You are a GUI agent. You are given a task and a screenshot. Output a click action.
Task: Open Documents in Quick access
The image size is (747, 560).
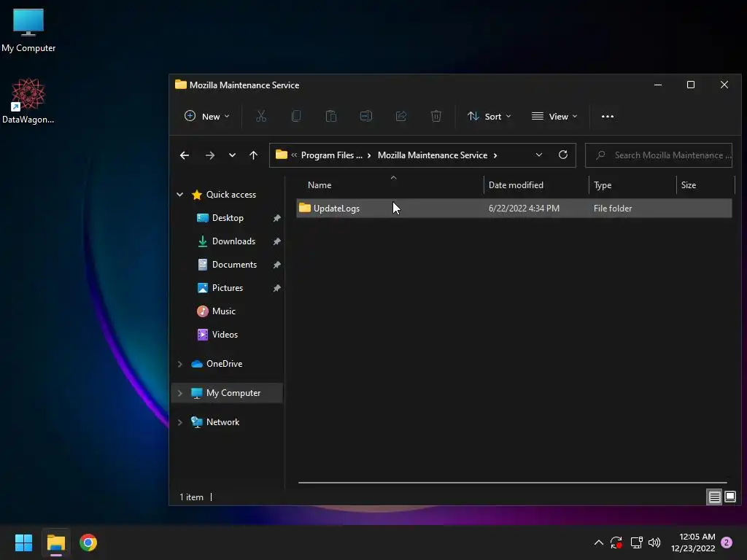pos(234,265)
